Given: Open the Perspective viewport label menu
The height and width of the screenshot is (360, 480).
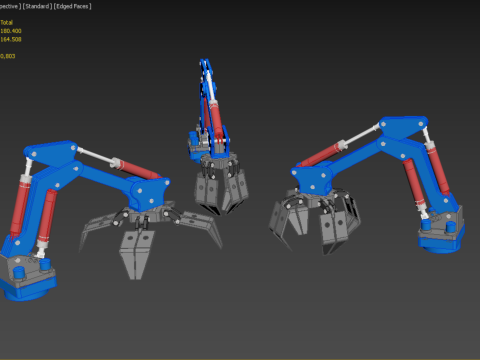Looking at the screenshot, I should [10, 6].
